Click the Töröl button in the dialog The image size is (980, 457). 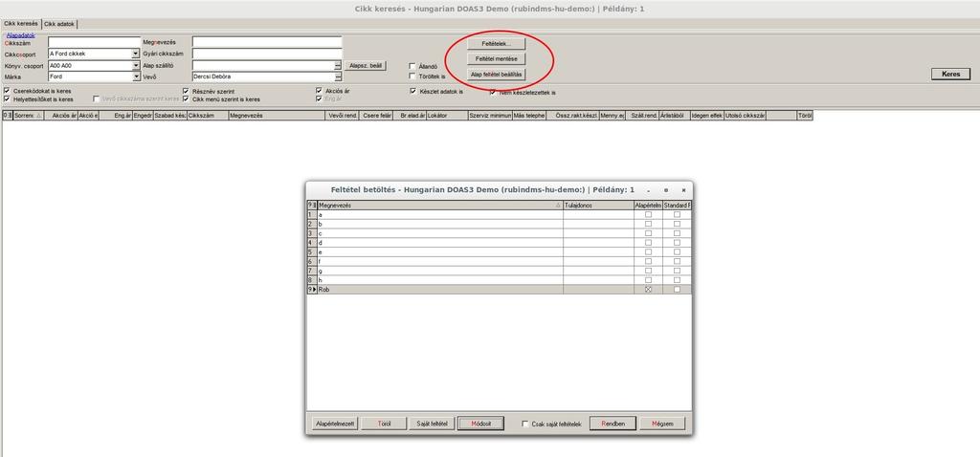pos(384,424)
